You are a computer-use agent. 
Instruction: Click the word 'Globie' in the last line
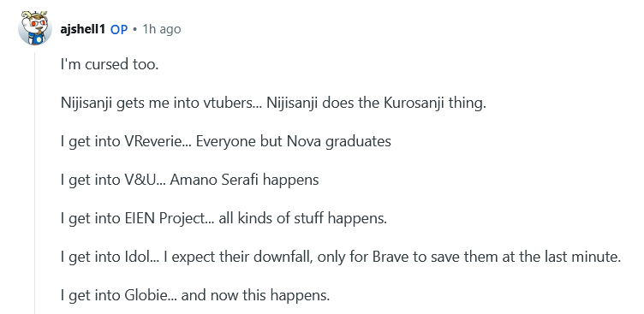pyautogui.click(x=144, y=295)
